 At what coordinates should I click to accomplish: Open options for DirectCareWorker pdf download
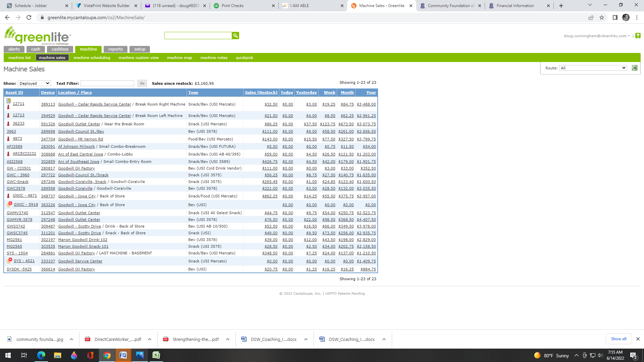coord(150,339)
